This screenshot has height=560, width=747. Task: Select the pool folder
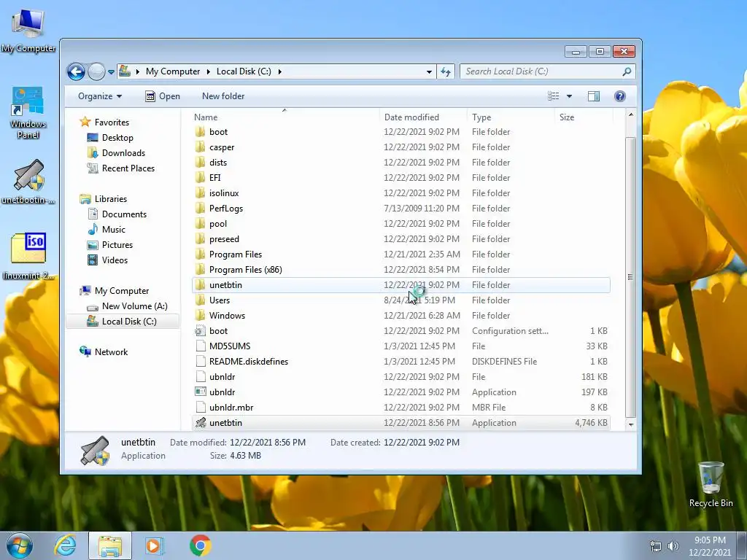click(x=217, y=224)
